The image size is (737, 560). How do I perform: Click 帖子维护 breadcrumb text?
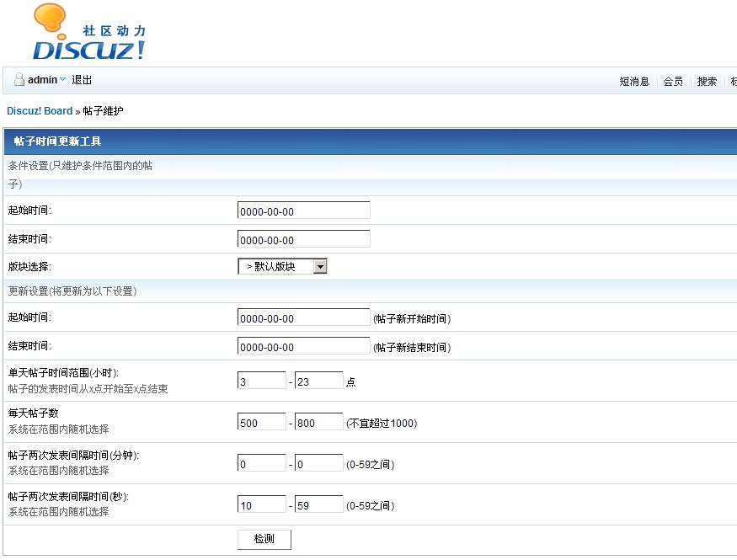click(x=103, y=111)
